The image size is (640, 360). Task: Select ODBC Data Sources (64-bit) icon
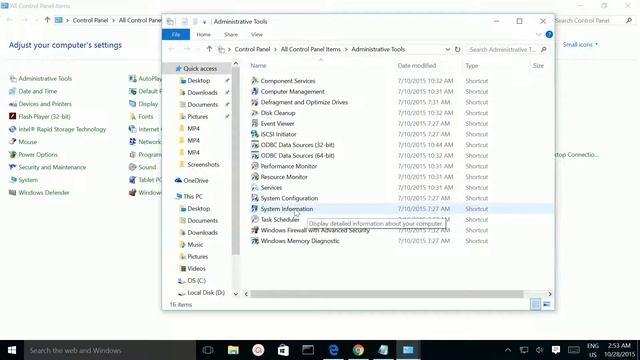pyautogui.click(x=255, y=155)
